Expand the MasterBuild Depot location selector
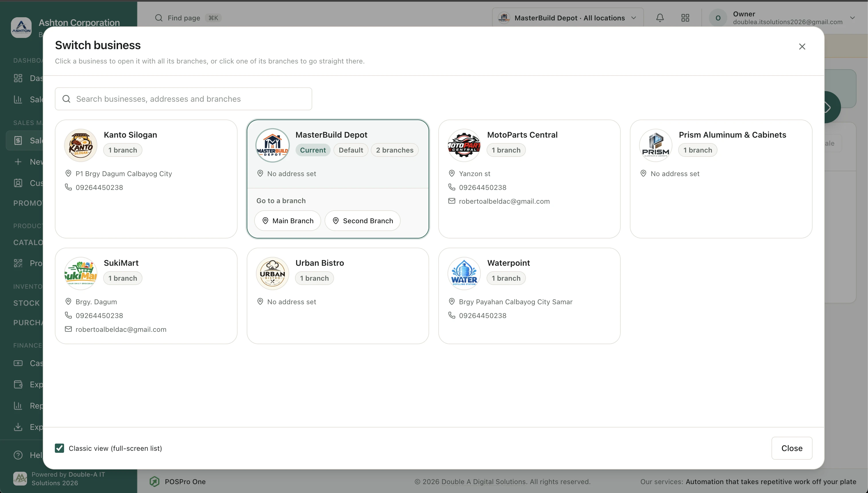The image size is (868, 493). pyautogui.click(x=568, y=18)
